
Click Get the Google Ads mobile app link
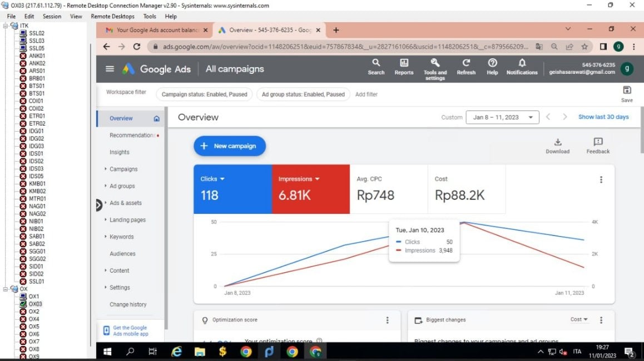(x=130, y=330)
